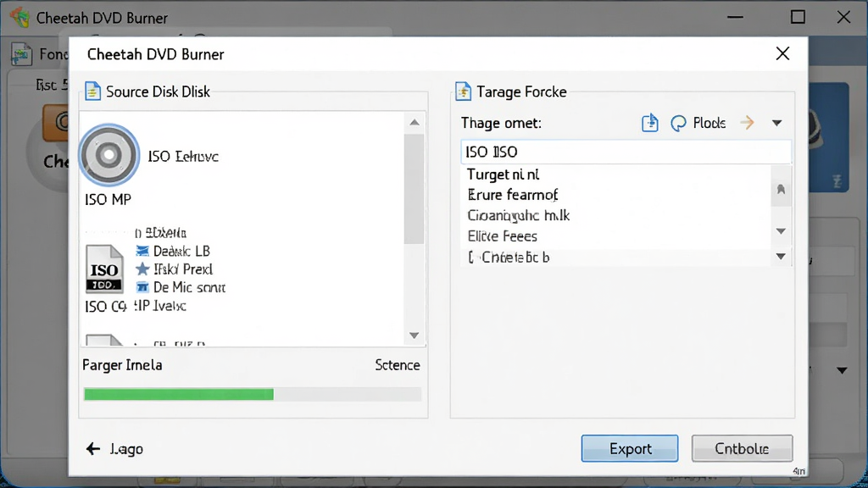Click the Deaskc LB item icon
868x488 pixels.
tap(142, 251)
